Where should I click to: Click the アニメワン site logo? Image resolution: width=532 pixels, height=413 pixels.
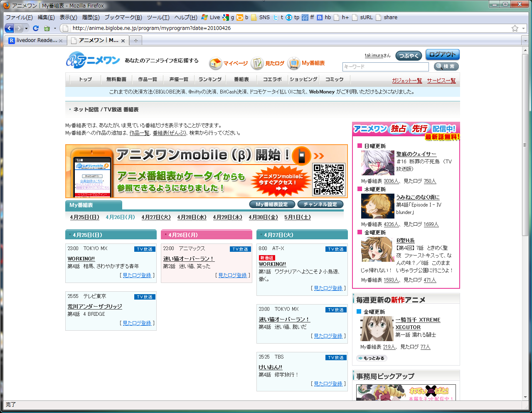(93, 60)
